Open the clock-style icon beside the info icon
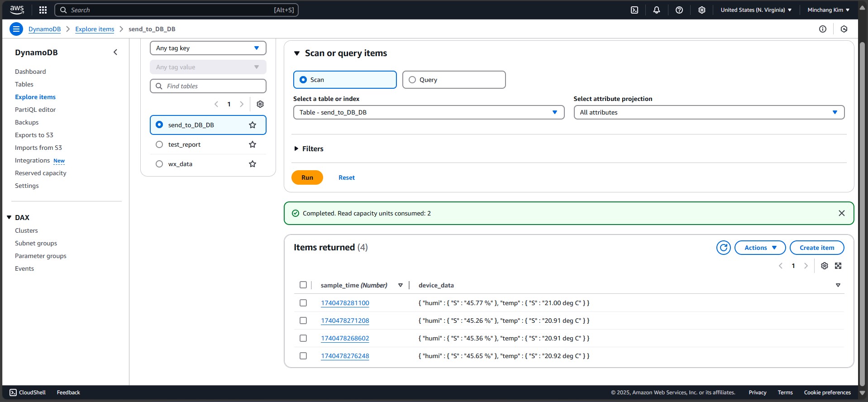This screenshot has height=402, width=868. tap(844, 29)
